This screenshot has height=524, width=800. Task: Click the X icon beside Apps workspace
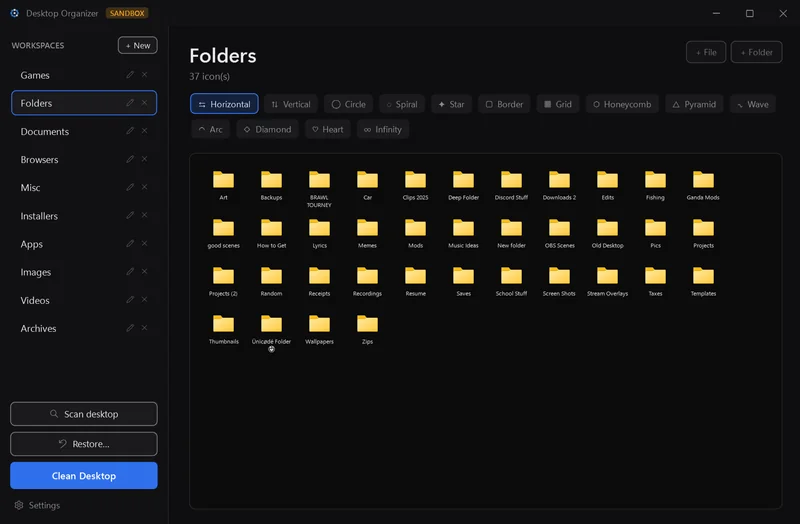(x=144, y=243)
